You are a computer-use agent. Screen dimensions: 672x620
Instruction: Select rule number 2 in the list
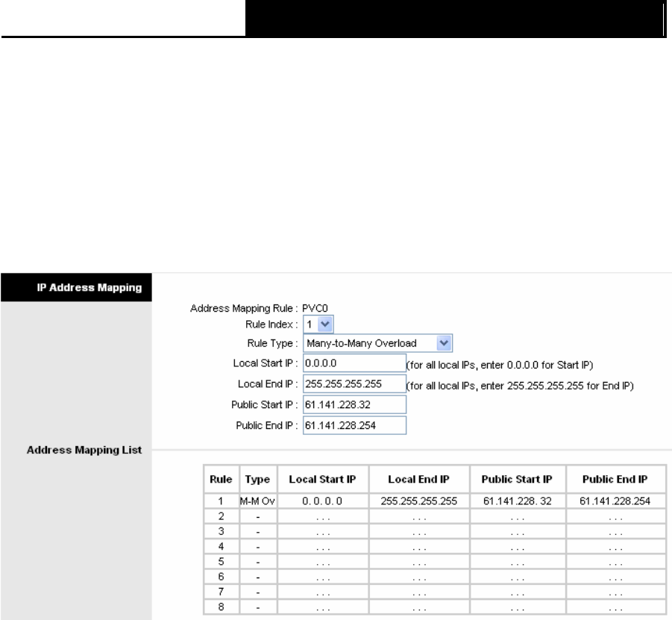221,516
